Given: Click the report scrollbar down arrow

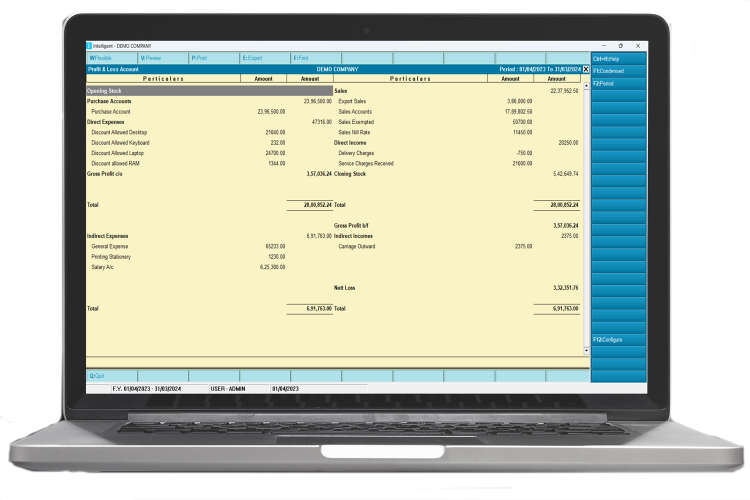Looking at the screenshot, I should (x=586, y=351).
